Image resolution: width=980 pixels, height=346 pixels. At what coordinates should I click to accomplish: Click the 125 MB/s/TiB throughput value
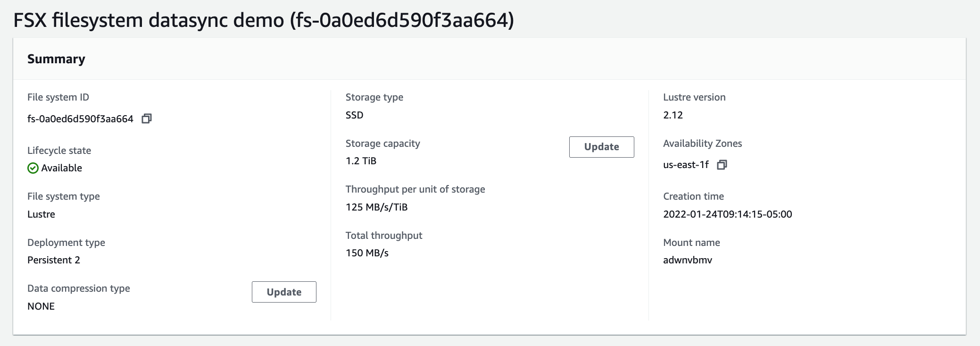(x=376, y=207)
